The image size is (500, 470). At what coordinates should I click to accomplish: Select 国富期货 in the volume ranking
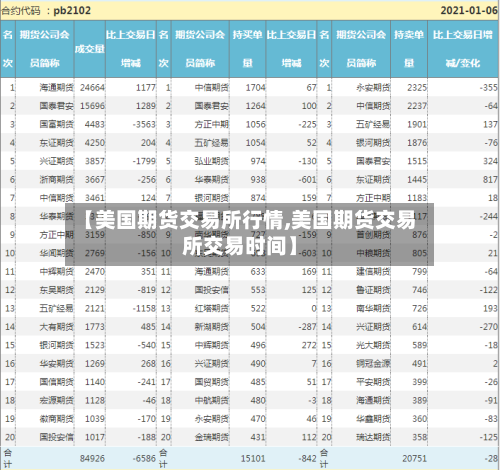[x=56, y=124]
